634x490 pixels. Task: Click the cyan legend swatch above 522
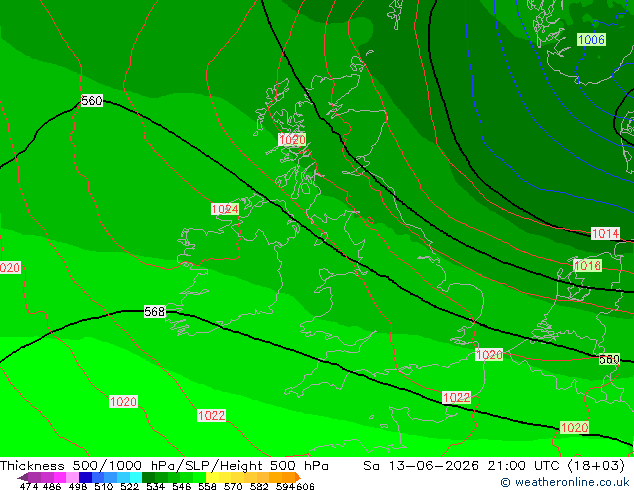pyautogui.click(x=136, y=477)
